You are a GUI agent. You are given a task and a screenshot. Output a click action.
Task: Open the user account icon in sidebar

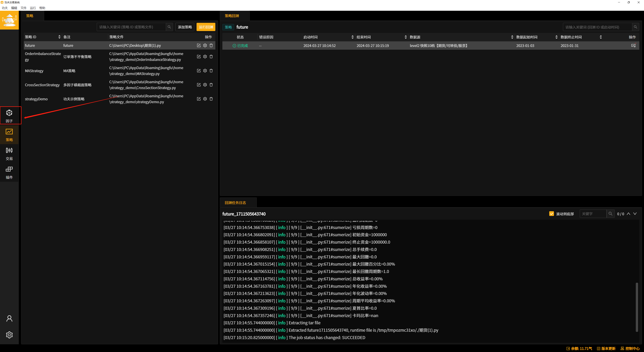coord(9,318)
